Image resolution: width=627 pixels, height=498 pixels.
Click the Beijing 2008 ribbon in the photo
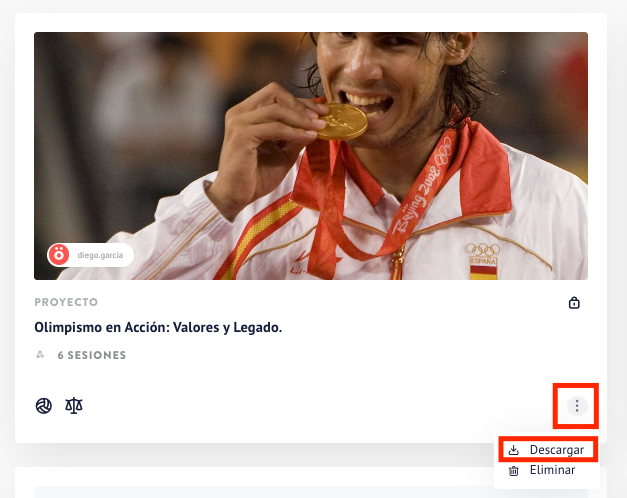point(420,192)
